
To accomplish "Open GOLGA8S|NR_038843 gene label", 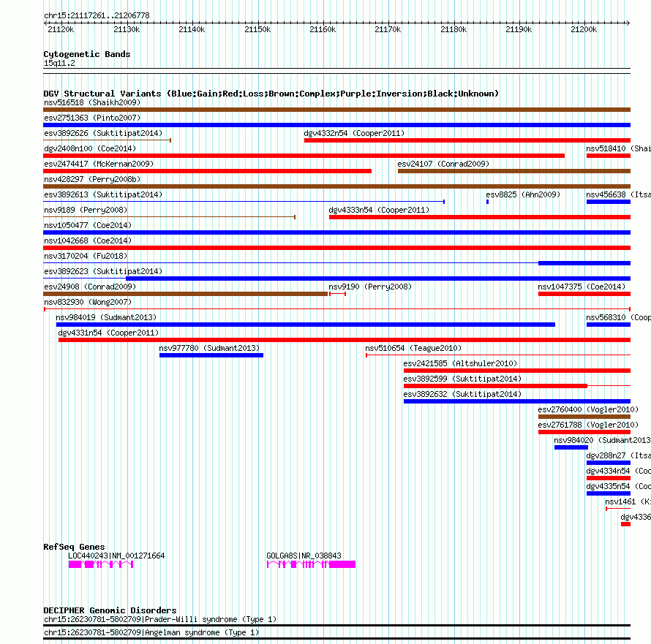I will (304, 556).
